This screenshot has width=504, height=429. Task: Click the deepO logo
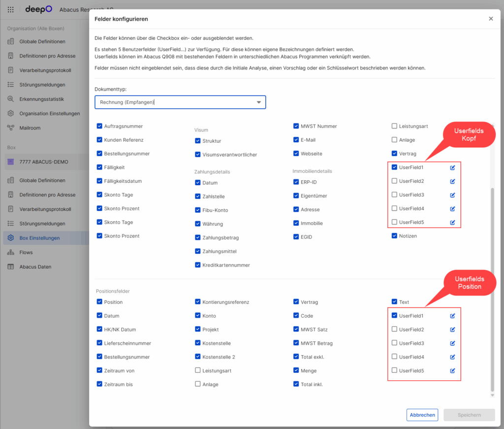[38, 9]
